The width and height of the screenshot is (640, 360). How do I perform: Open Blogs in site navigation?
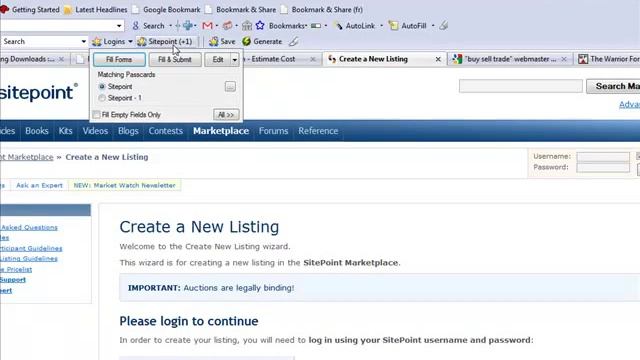tap(128, 131)
